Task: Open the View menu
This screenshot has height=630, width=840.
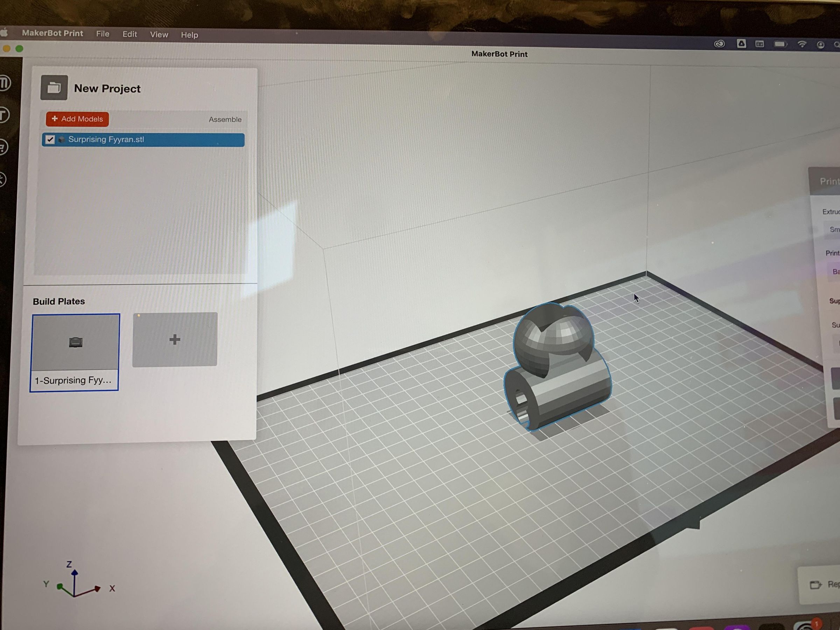Action: 159,35
